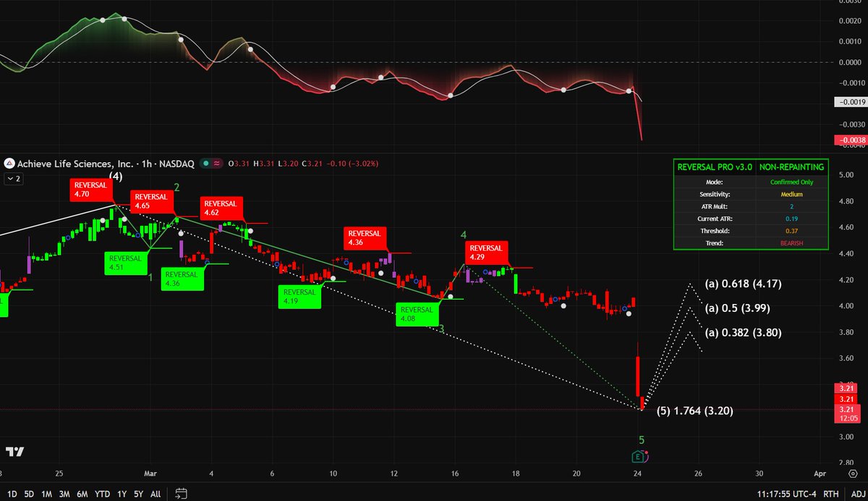Expand the collapsed indicators list showing 2
868x501 pixels.
click(14, 177)
